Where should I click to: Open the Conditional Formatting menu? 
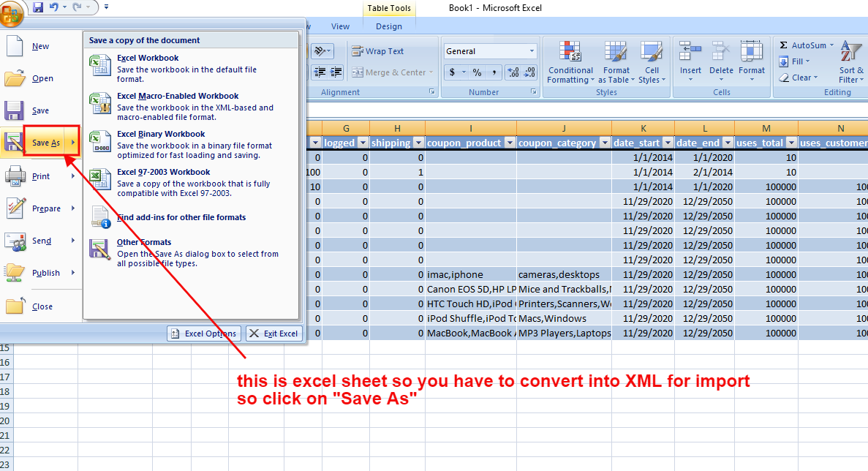click(x=570, y=62)
